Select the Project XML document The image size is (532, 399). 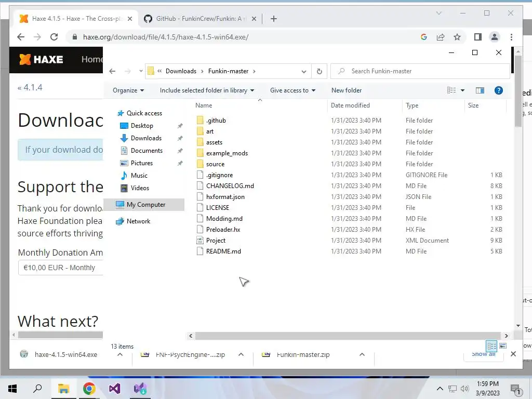tap(216, 241)
